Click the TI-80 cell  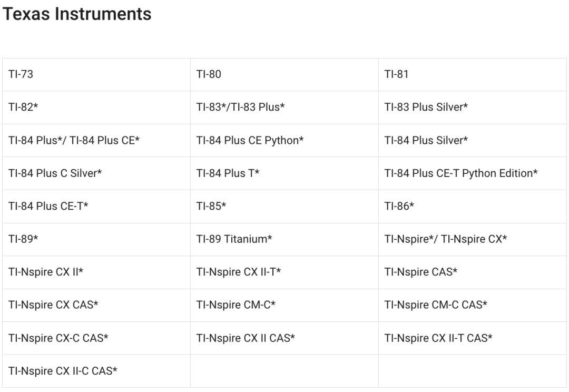tap(209, 74)
